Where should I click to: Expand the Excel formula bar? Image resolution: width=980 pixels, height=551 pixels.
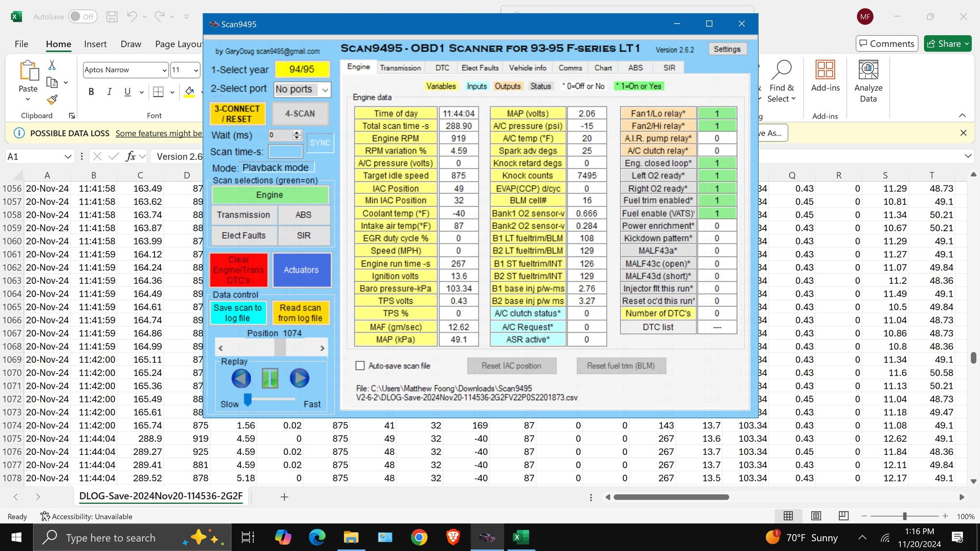pos(968,156)
